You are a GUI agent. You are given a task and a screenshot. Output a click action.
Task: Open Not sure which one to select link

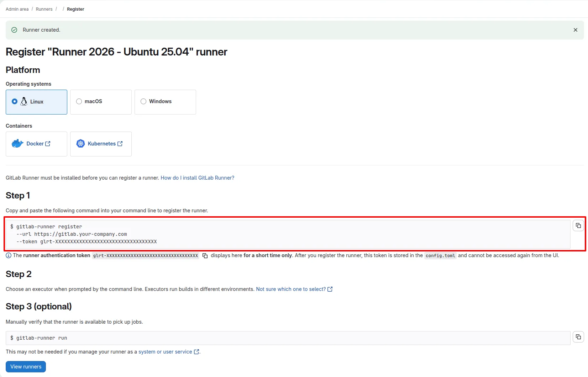pos(294,289)
